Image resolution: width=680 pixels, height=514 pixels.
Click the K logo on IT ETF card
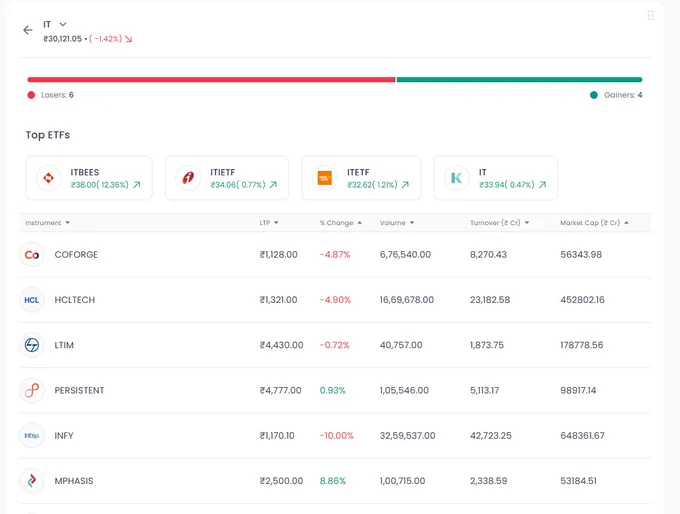(457, 178)
